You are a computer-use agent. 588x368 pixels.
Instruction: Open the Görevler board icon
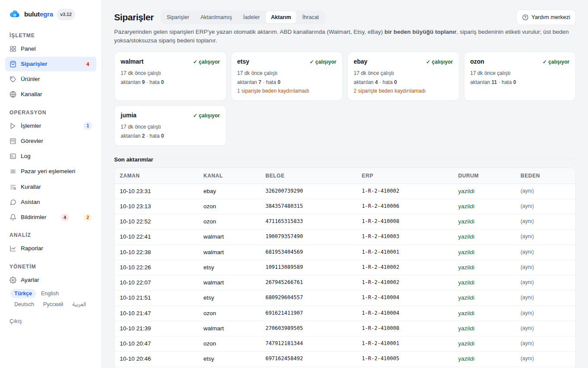point(13,141)
